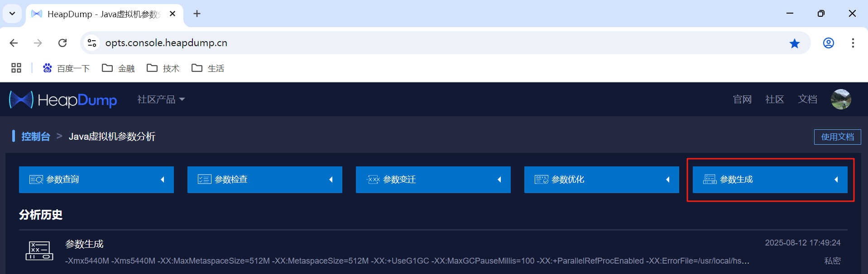Close the HeapDump browser tab
This screenshot has width=868, height=274.
pyautogui.click(x=173, y=14)
